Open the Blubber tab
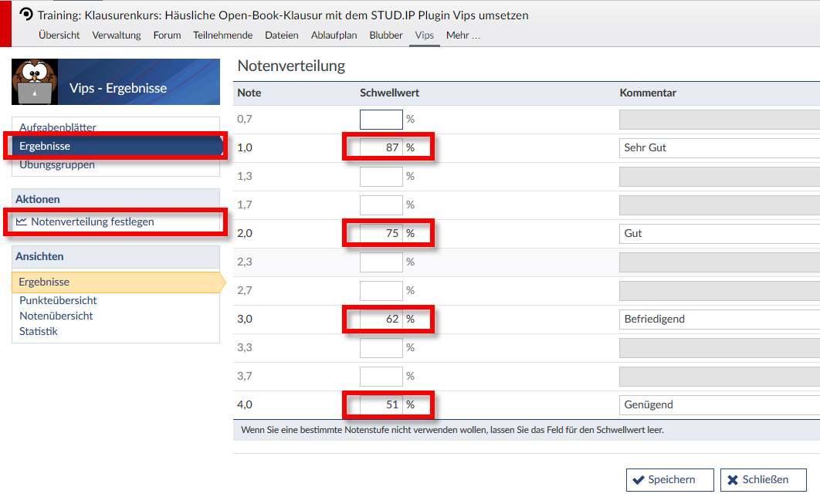The height and width of the screenshot is (504, 820). (386, 35)
